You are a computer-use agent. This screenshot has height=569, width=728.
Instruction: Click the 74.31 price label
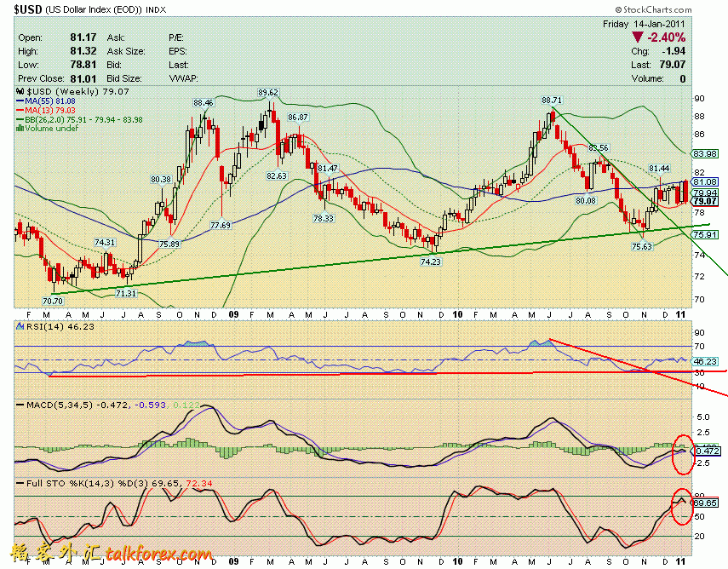(105, 243)
